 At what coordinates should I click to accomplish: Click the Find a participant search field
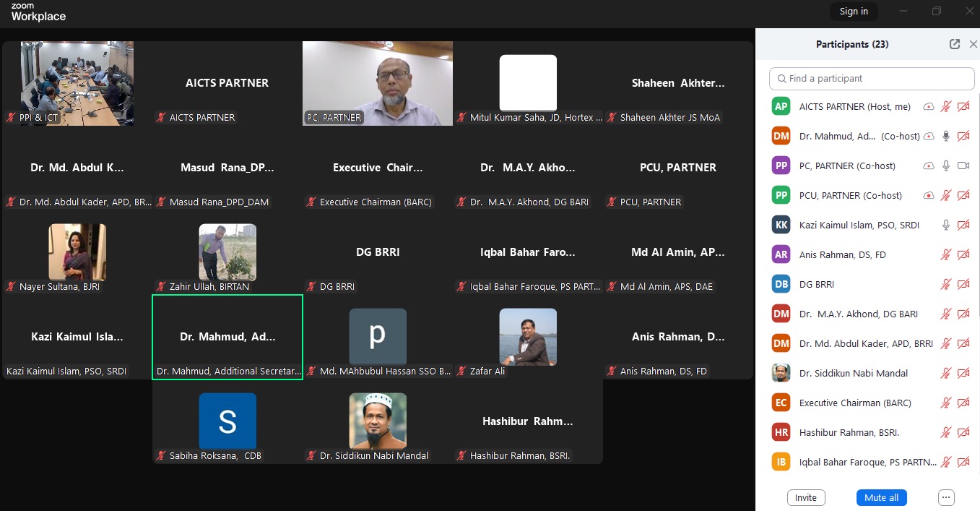point(872,78)
